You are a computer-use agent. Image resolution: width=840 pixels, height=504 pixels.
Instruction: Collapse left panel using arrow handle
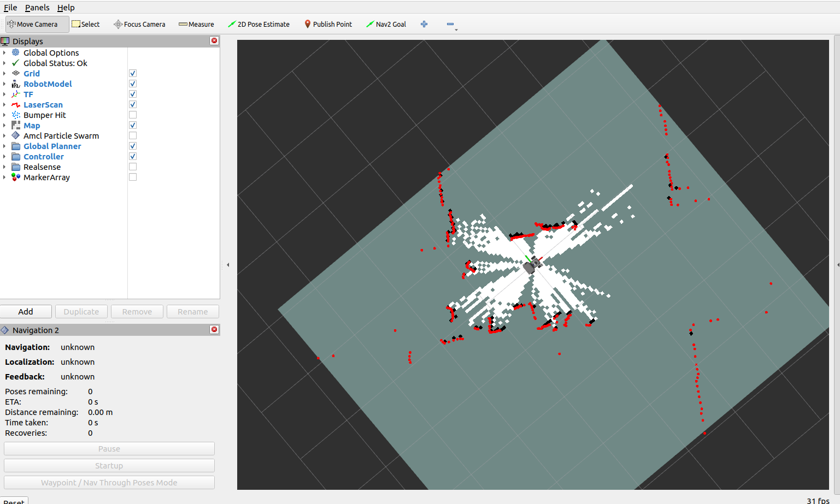pos(228,265)
